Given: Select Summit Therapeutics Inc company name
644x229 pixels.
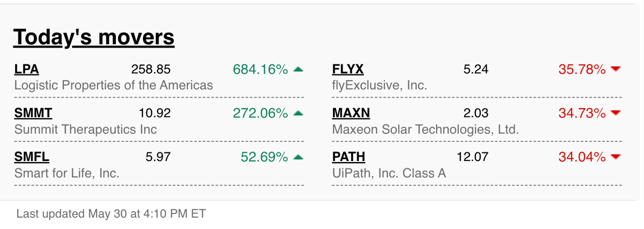Looking at the screenshot, I should pyautogui.click(x=86, y=129).
